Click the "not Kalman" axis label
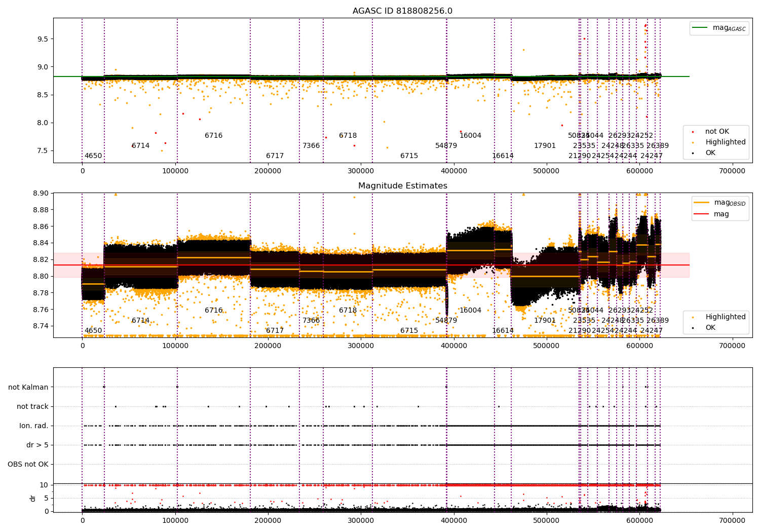760x532 pixels. pos(28,387)
